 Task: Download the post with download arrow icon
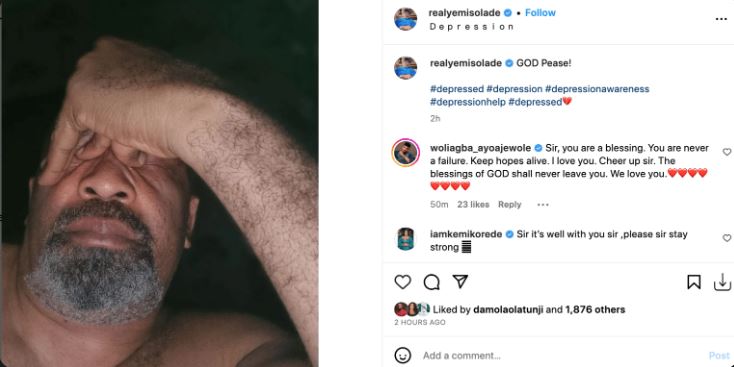pos(722,282)
